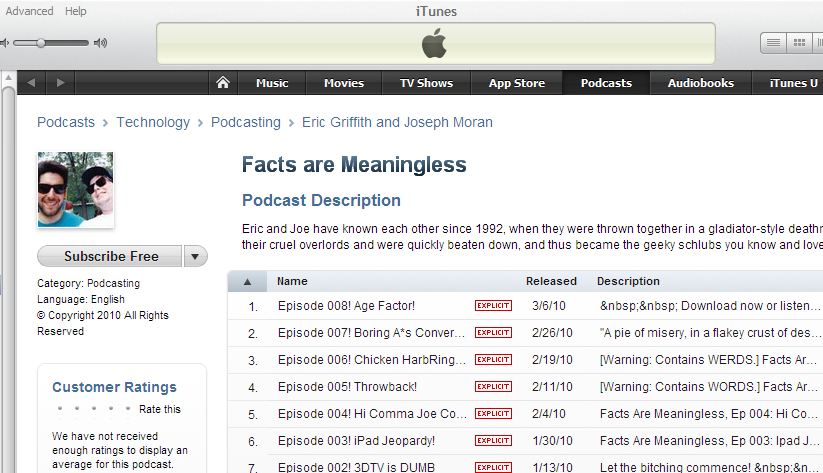Open the App Store tab

pyautogui.click(x=516, y=83)
